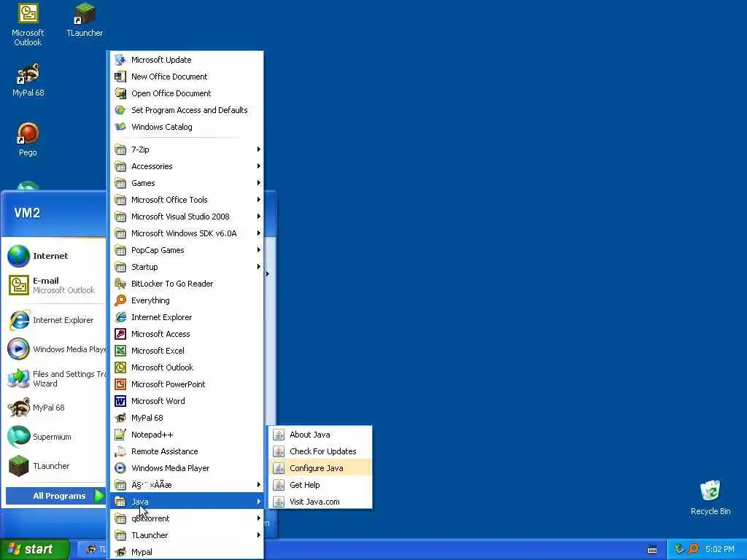Launch Microsoft Outlook from All Programs list

tap(186, 367)
